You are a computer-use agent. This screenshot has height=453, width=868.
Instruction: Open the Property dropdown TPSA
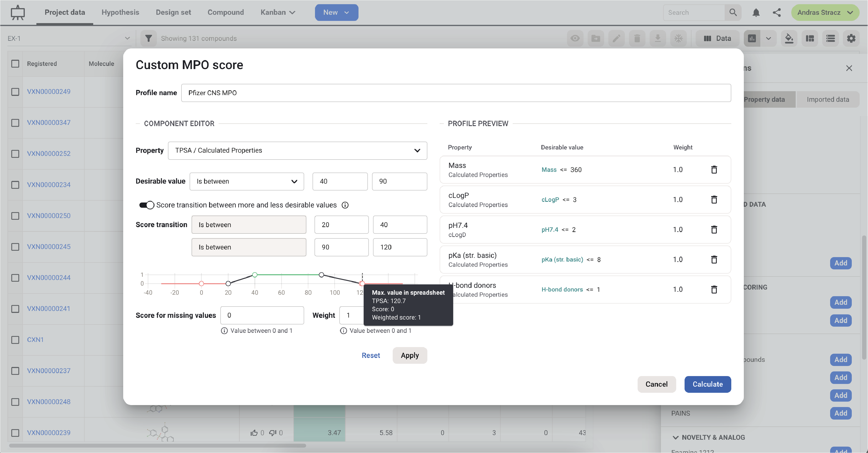[297, 150]
